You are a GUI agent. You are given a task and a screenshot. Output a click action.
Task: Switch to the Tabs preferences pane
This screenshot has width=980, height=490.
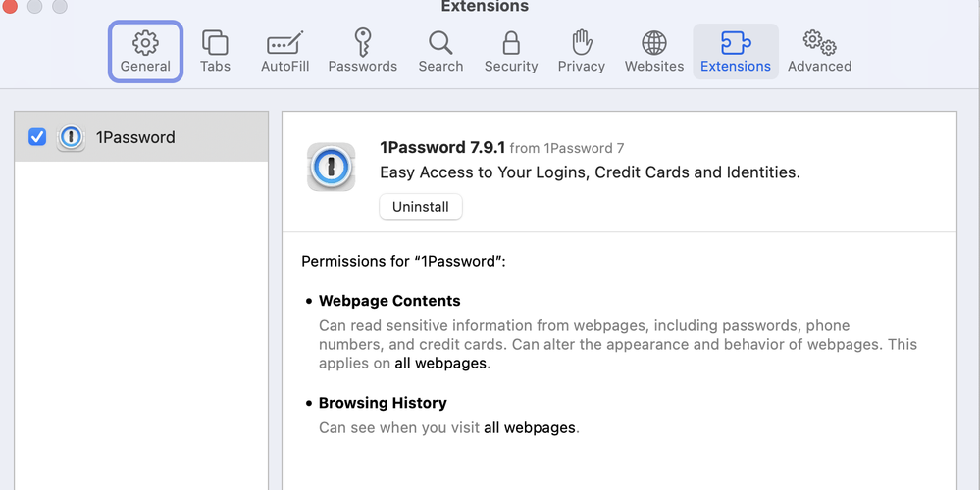coord(215,43)
